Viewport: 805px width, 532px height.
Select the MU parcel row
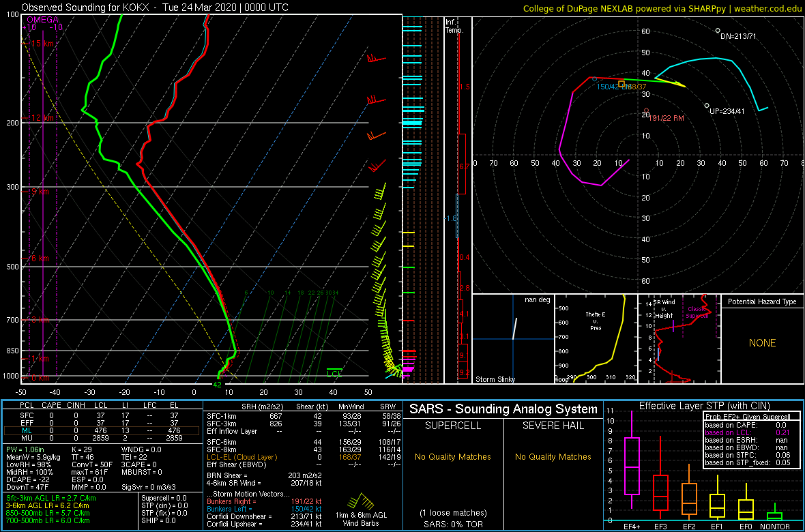pos(101,439)
